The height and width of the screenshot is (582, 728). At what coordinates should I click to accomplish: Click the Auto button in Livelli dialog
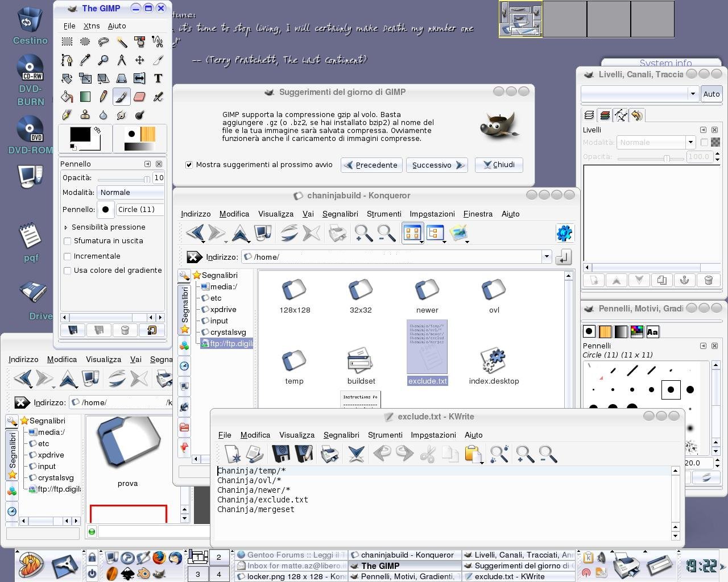pyautogui.click(x=712, y=94)
